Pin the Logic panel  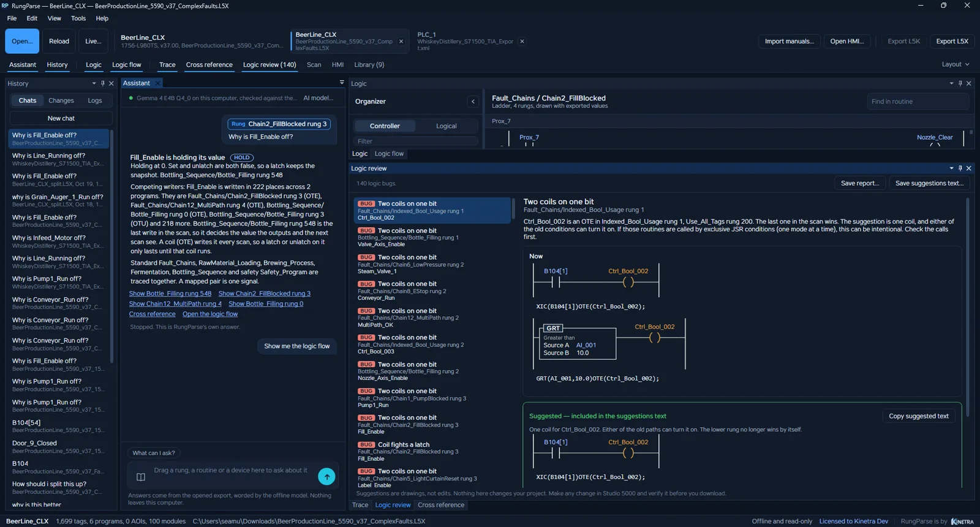(960, 83)
